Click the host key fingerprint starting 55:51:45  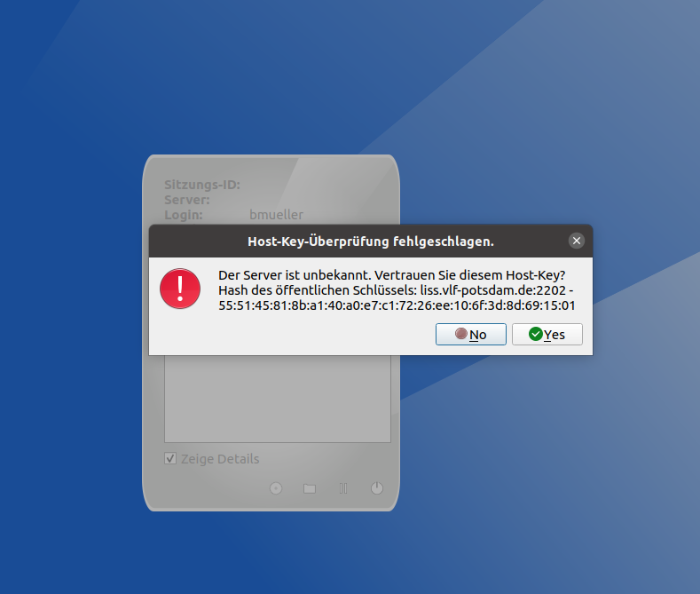397,305
